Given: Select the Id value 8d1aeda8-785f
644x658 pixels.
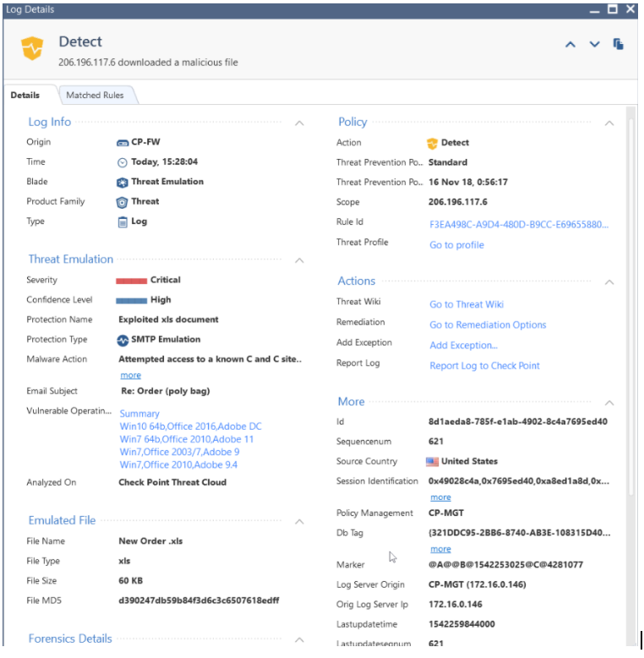Looking at the screenshot, I should click(x=518, y=422).
